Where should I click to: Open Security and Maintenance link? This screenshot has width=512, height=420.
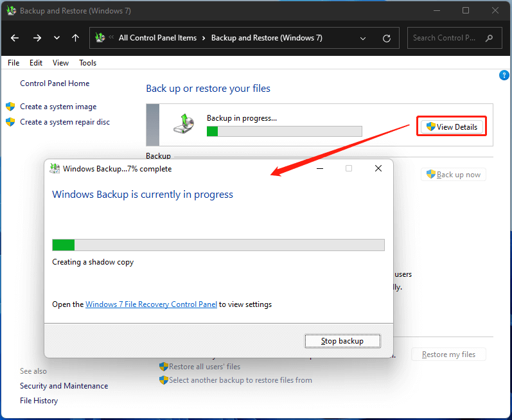click(64, 386)
